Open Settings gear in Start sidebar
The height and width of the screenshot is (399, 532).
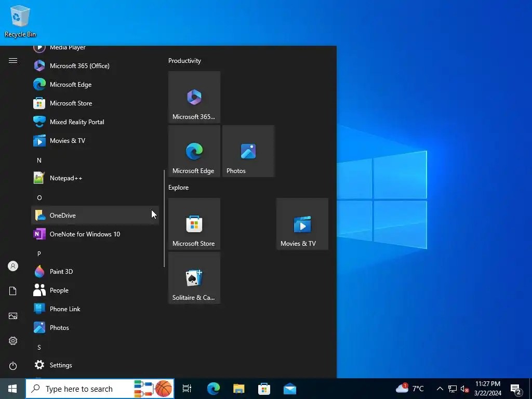coord(13,341)
